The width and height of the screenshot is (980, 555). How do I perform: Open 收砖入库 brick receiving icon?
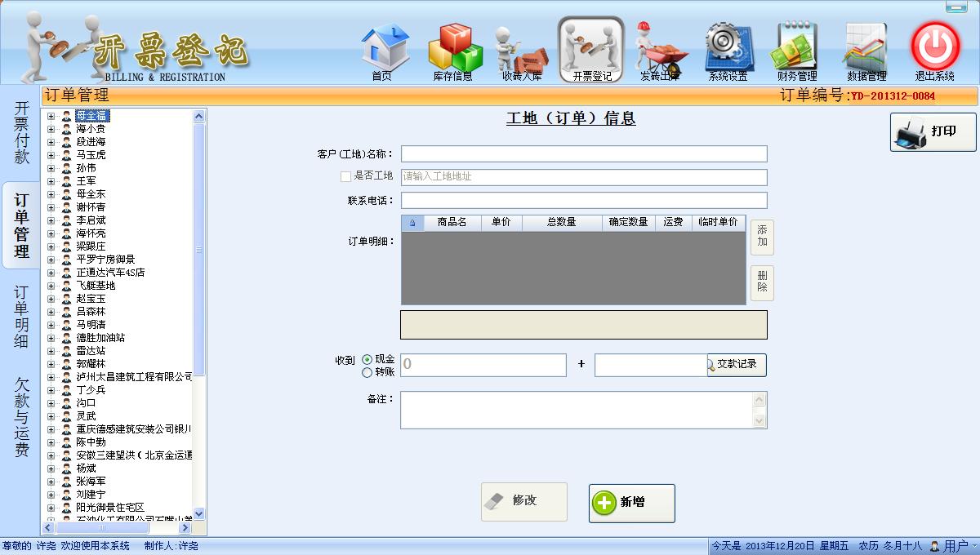coord(521,49)
